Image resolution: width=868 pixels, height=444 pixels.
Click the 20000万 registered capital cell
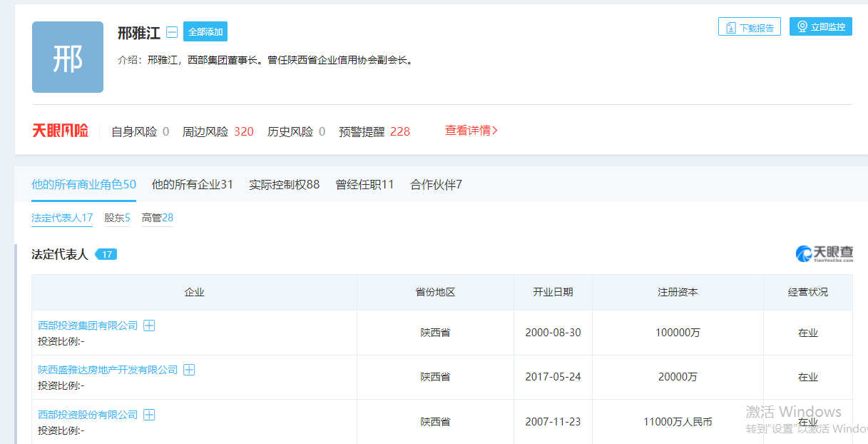(x=678, y=377)
